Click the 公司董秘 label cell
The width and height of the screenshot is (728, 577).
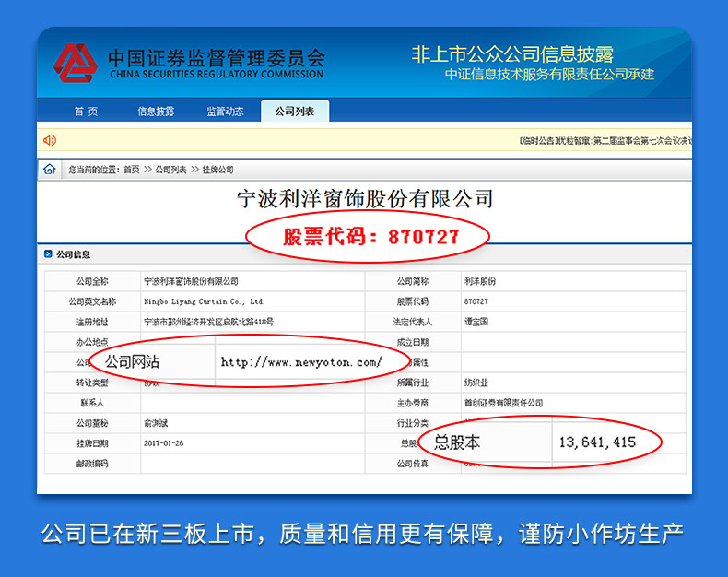point(92,423)
